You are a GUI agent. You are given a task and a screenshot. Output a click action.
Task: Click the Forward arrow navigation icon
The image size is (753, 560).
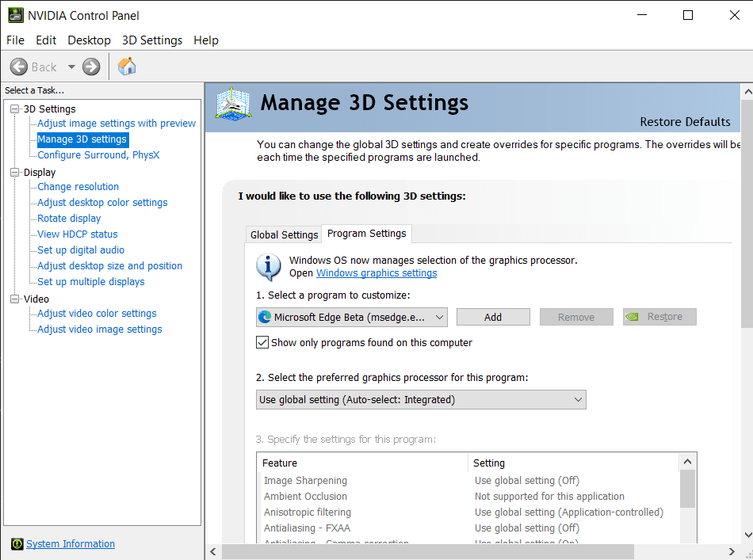tap(91, 67)
